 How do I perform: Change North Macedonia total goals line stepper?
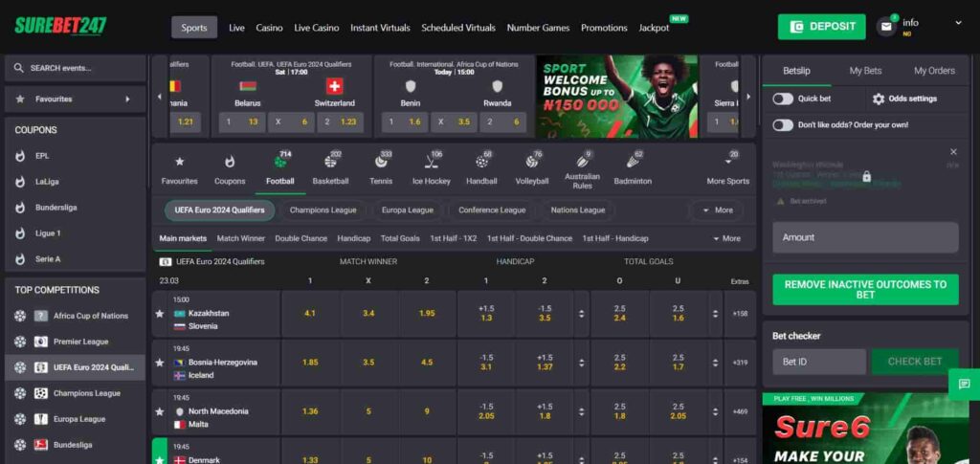point(715,412)
